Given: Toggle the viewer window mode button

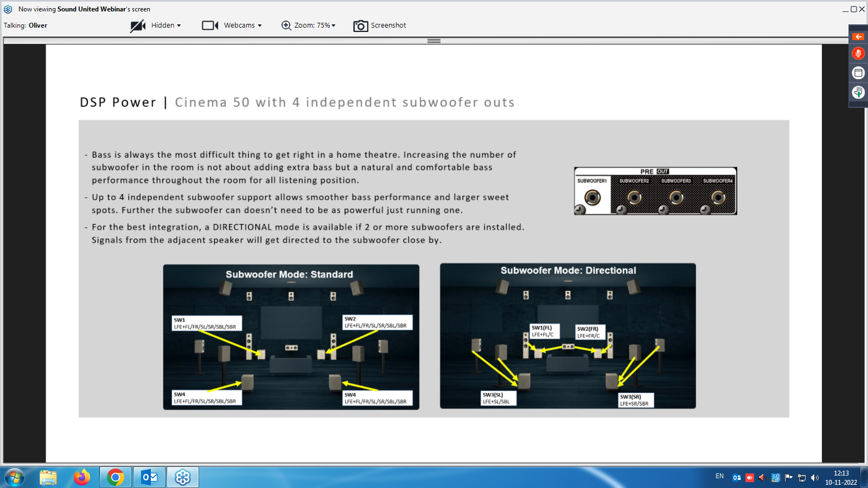Looking at the screenshot, I should click(x=858, y=73).
